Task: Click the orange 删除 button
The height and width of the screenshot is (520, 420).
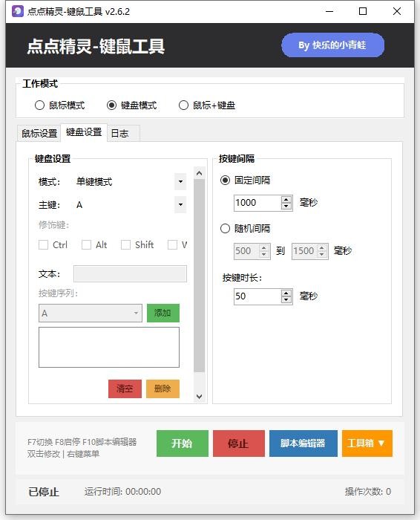Action: 163,389
